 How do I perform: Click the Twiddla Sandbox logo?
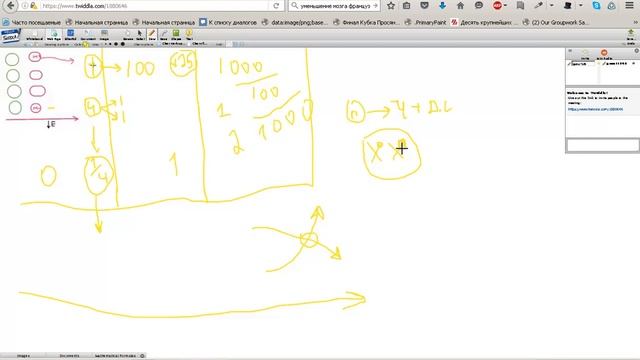coord(10,36)
